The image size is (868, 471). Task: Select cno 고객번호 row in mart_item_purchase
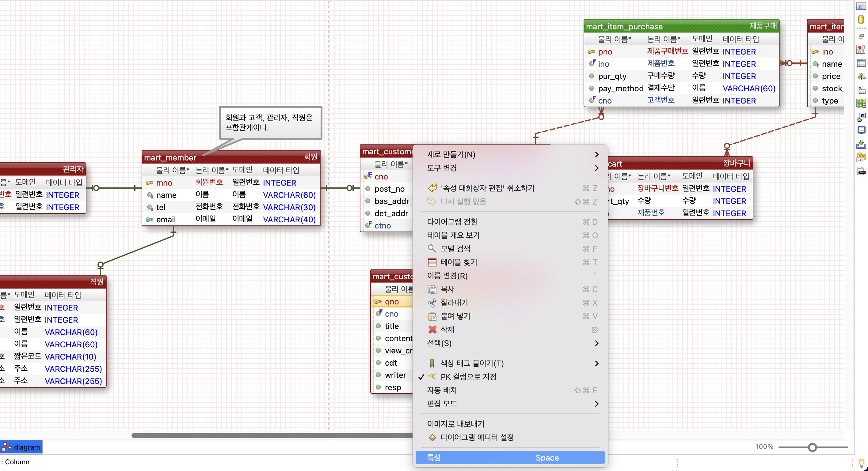[x=681, y=101]
